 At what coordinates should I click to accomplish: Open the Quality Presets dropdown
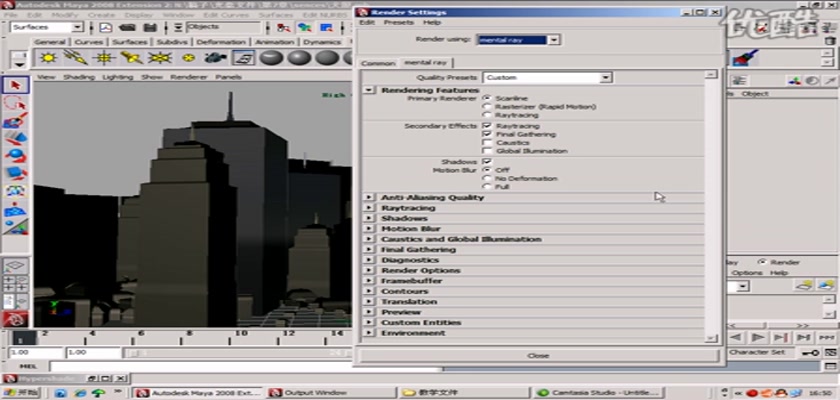click(x=605, y=78)
